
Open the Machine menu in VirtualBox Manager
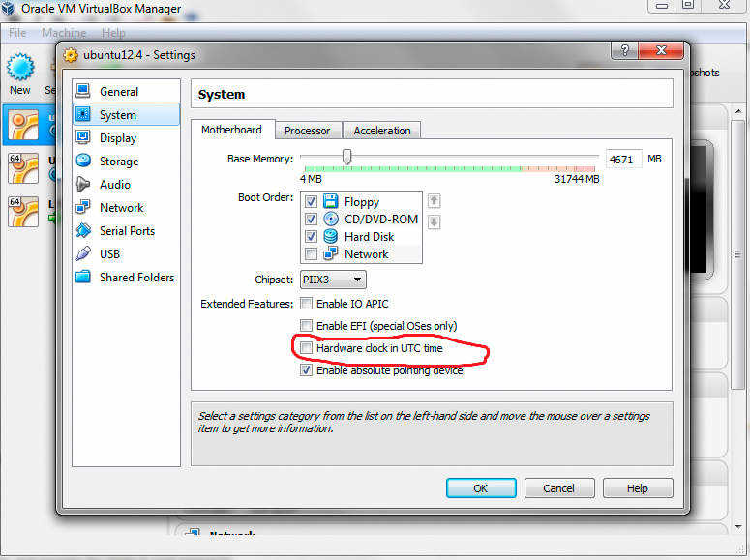click(64, 33)
